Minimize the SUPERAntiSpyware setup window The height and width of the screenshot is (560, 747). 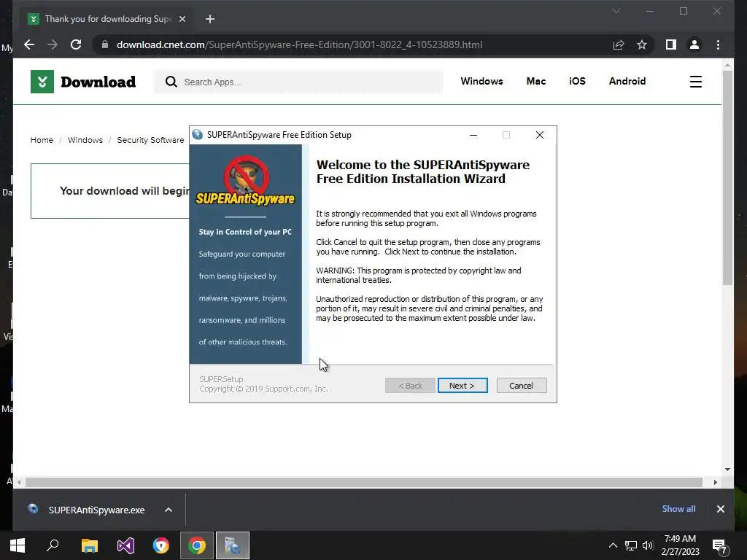(473, 135)
